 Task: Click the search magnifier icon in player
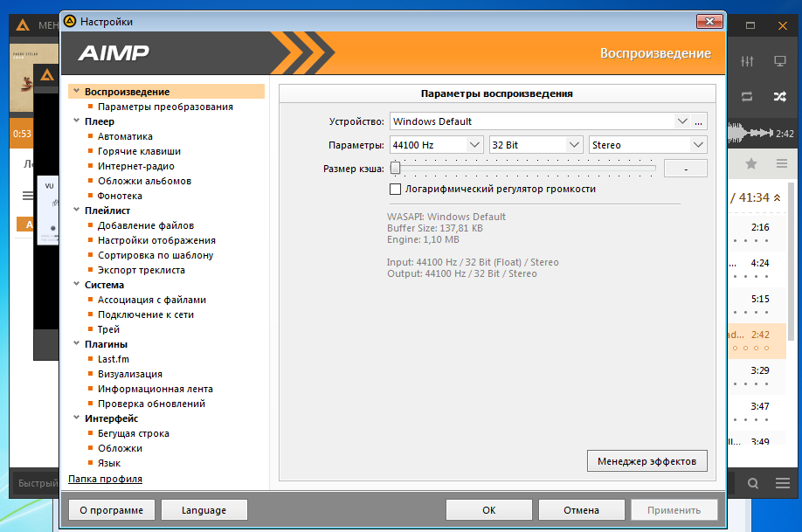pos(753,483)
